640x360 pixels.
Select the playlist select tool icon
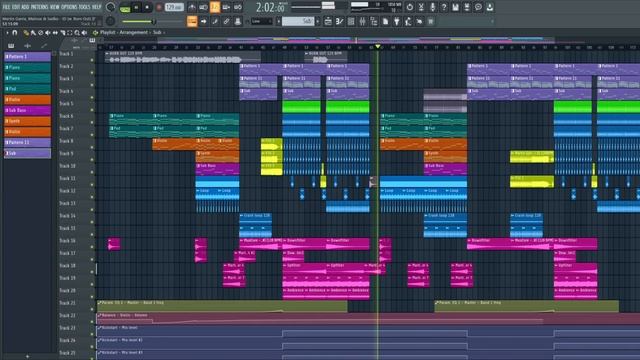[x=70, y=33]
